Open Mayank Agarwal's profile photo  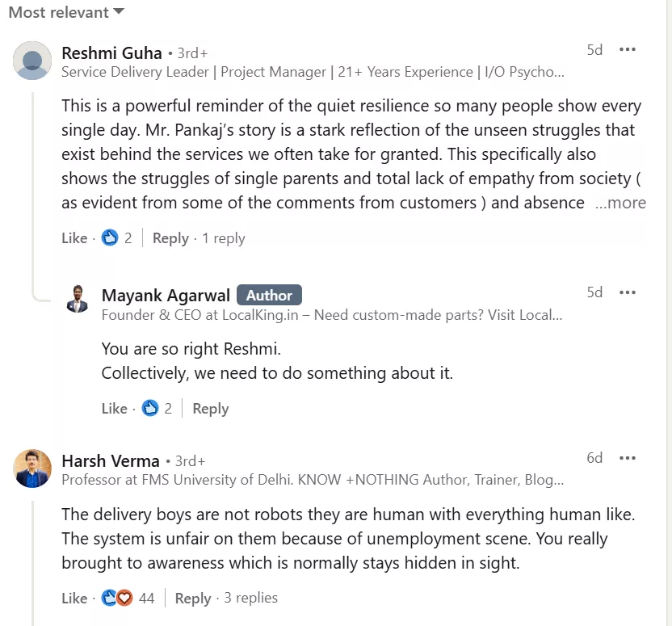click(78, 298)
